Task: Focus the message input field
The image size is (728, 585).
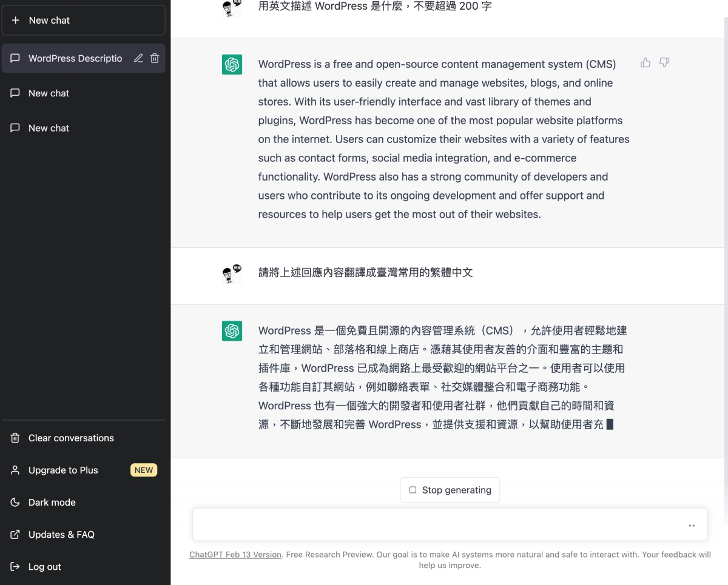Action: (450, 524)
